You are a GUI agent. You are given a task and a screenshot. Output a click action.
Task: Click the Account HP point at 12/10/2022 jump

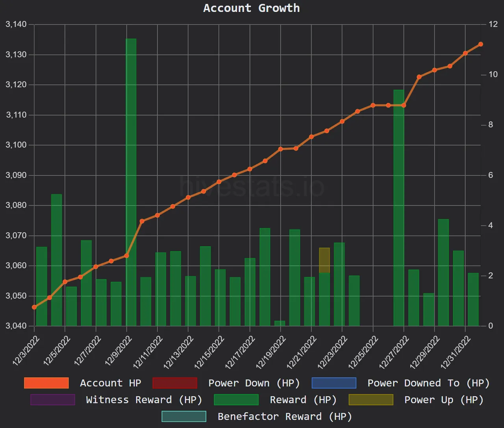142,221
